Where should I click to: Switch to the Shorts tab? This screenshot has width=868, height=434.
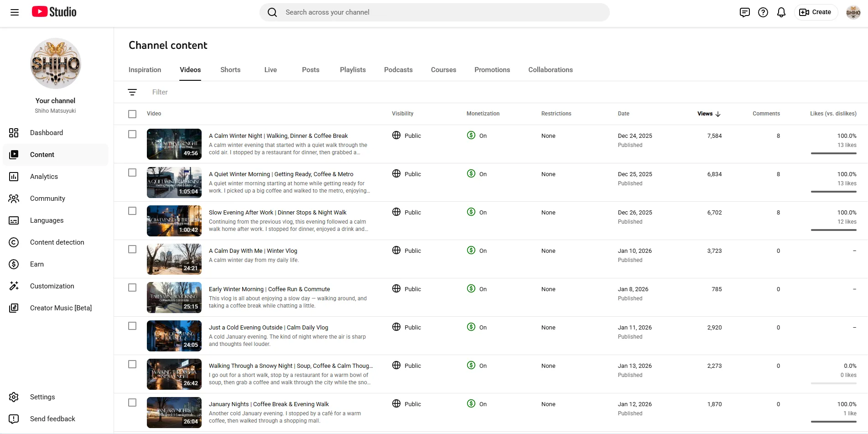coord(230,70)
